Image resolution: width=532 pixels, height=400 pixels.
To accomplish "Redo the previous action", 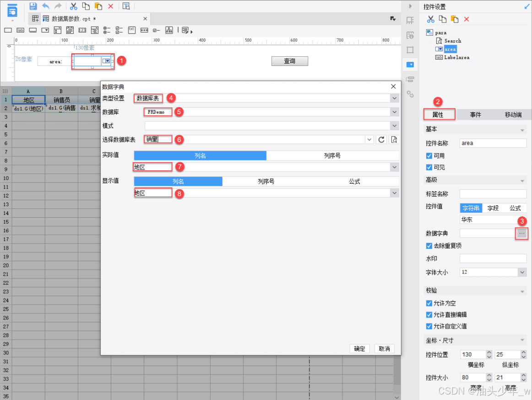I will (58, 6).
